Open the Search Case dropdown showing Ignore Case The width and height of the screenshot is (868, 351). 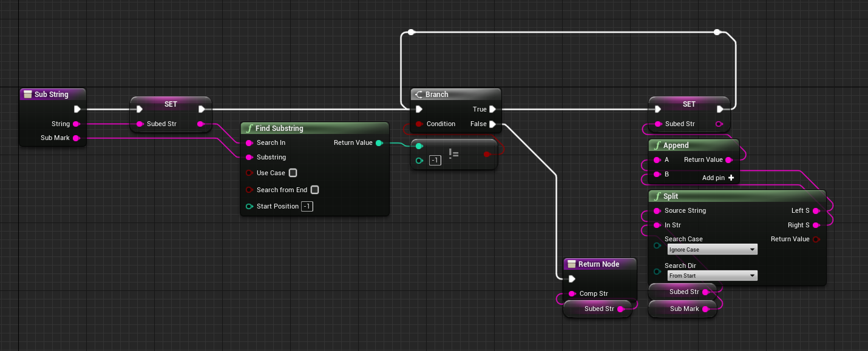711,249
